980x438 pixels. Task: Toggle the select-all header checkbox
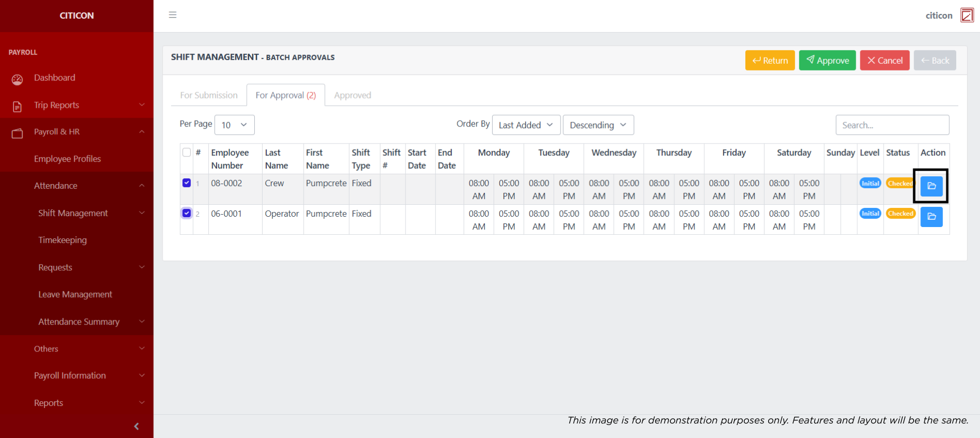click(186, 152)
